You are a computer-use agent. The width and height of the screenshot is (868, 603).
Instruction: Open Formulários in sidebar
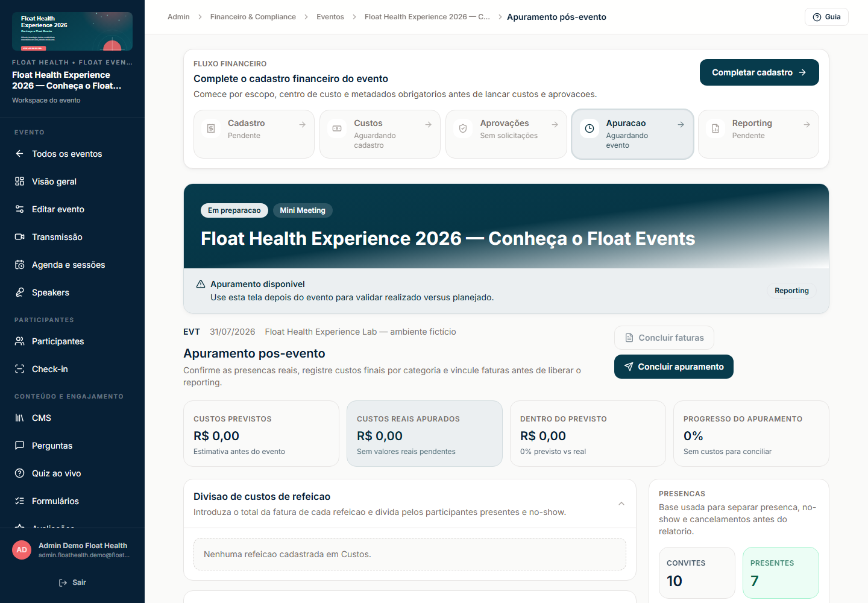tap(72, 501)
